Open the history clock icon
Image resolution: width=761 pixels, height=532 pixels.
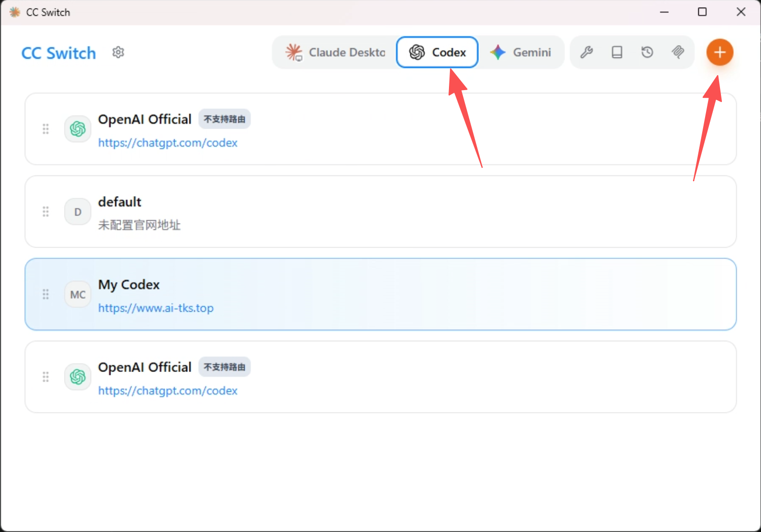point(647,52)
